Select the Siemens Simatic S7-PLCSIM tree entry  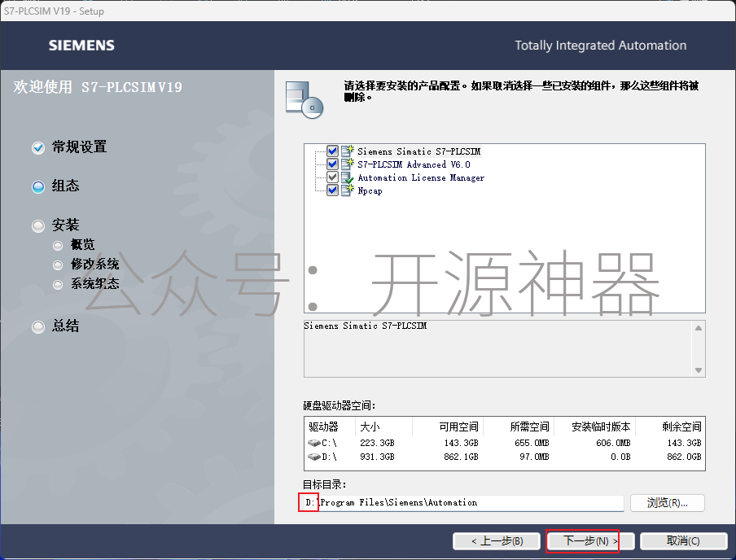(x=418, y=151)
